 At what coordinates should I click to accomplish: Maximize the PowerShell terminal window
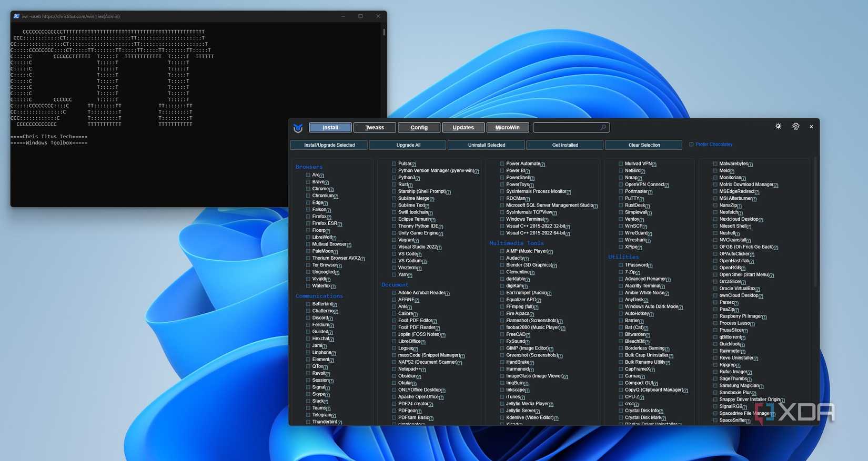click(x=360, y=16)
